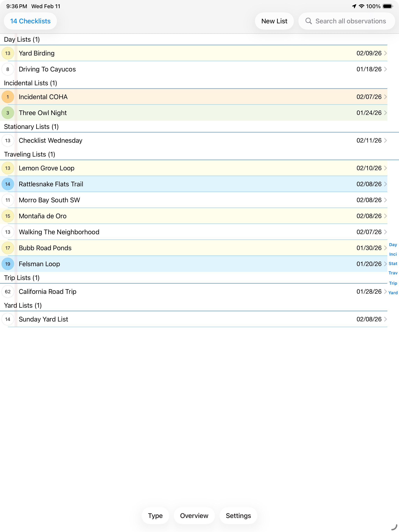Select the Morro Bay South SW checklist
399x532 pixels.
tap(193, 200)
